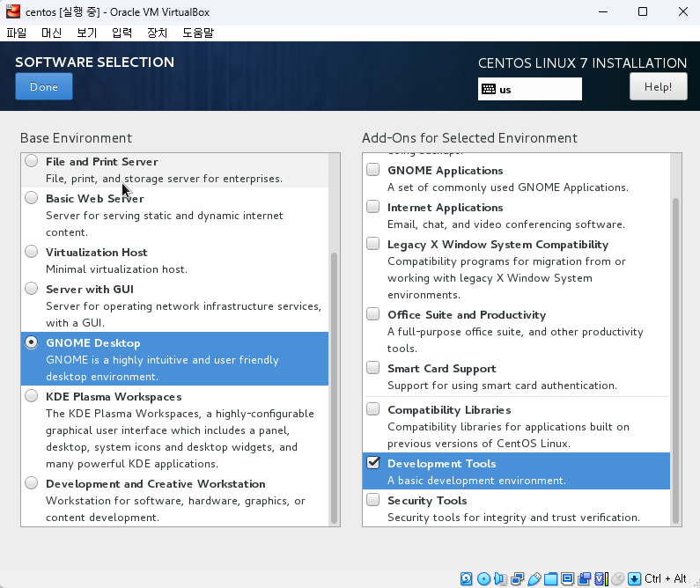Click the network adapter status icon
Screen dimensions: 700x588
518,578
